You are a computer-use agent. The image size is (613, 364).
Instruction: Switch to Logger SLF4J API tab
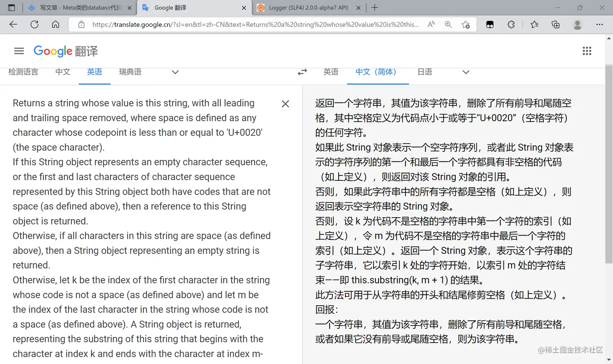pos(309,8)
